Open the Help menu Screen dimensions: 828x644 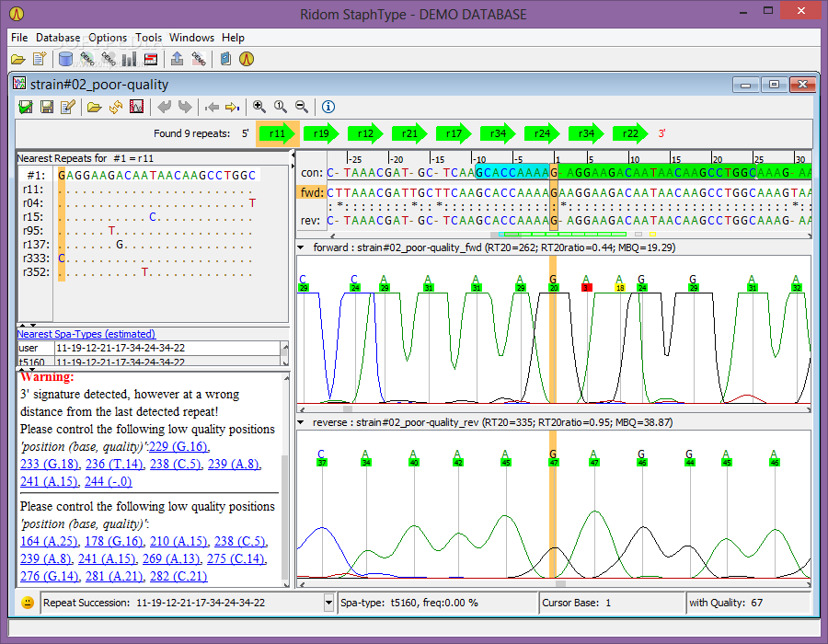233,38
